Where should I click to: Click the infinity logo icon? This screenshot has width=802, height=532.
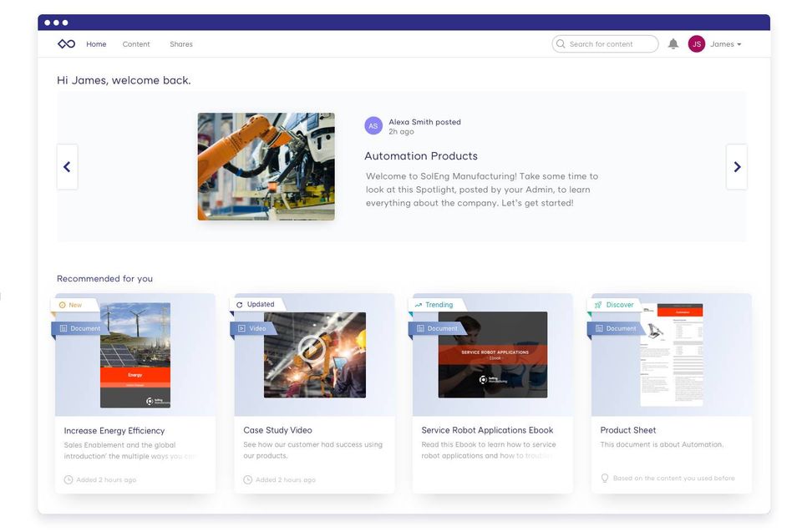(67, 44)
